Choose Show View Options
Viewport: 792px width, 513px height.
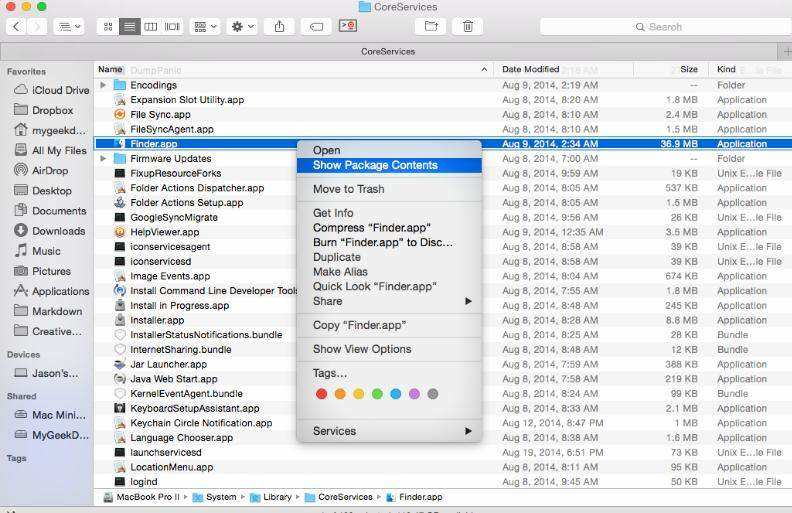coord(389,349)
